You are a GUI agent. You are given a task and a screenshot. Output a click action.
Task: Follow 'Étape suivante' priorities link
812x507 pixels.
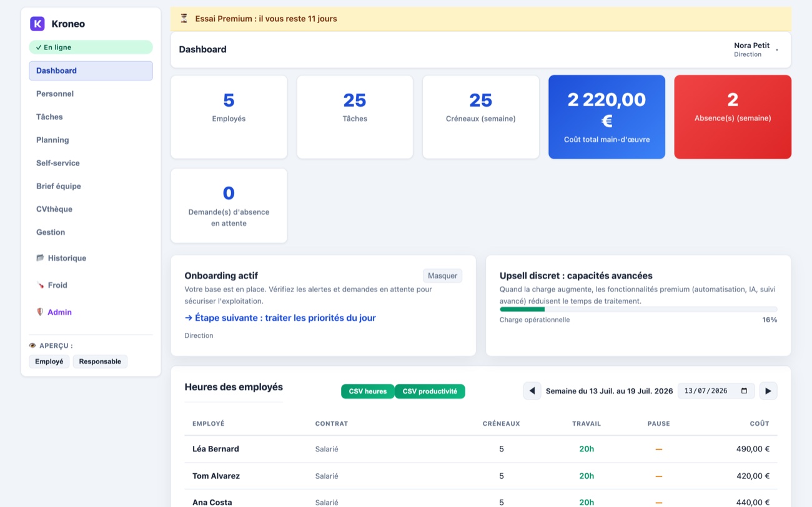[280, 318]
